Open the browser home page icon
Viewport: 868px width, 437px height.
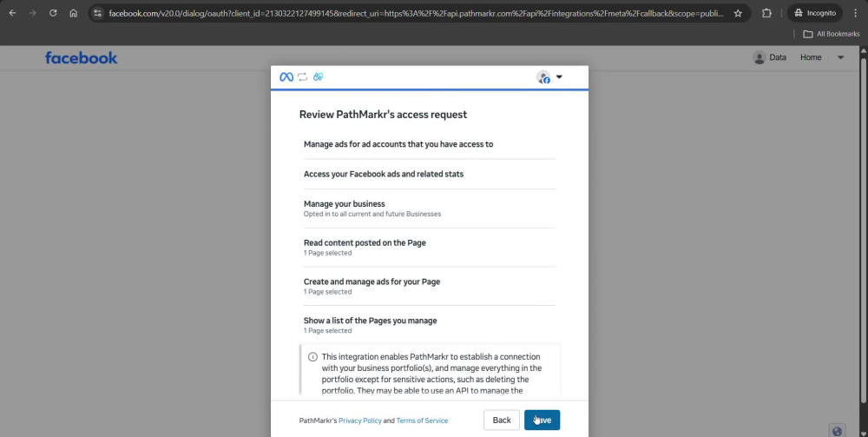pos(74,13)
